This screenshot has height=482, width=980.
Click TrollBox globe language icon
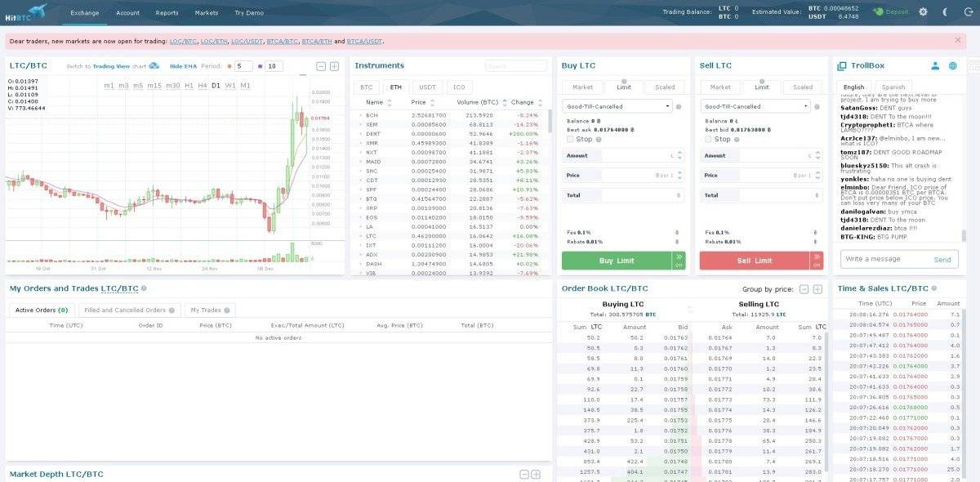click(x=952, y=65)
